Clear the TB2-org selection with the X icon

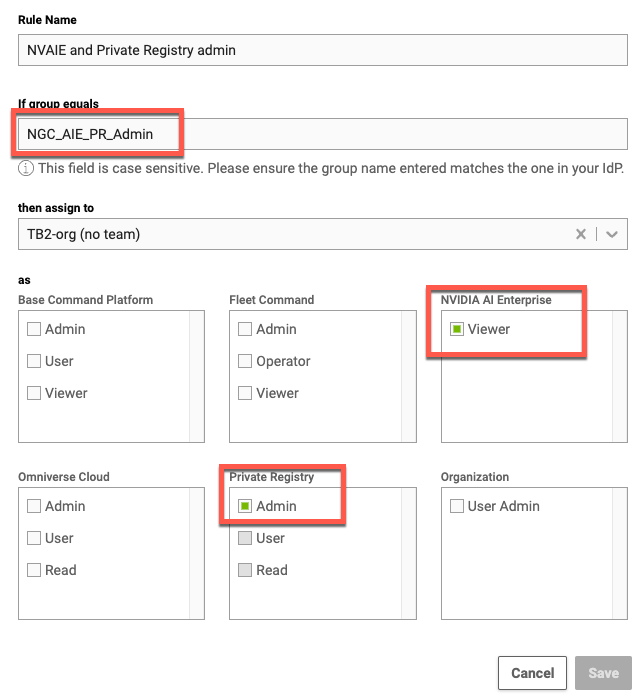click(x=580, y=234)
